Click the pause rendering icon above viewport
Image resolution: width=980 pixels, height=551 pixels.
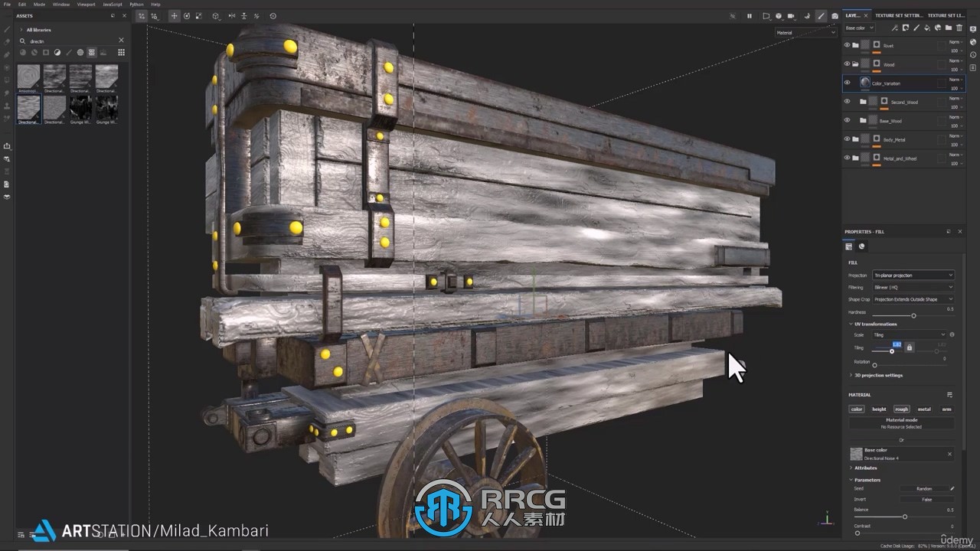(x=750, y=16)
